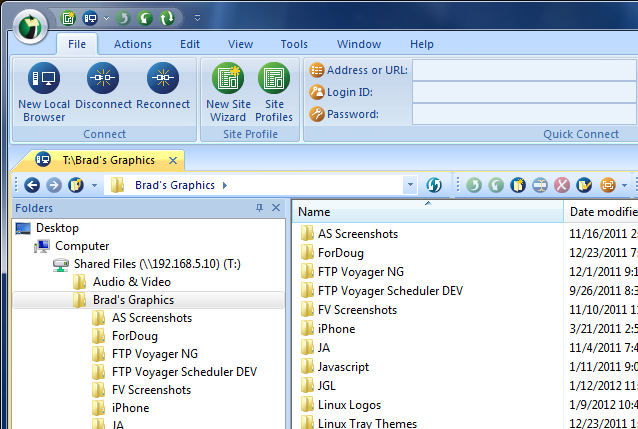Click the green sync arrows icon in quick access toolbar
The width and height of the screenshot is (638, 429).
[167, 18]
